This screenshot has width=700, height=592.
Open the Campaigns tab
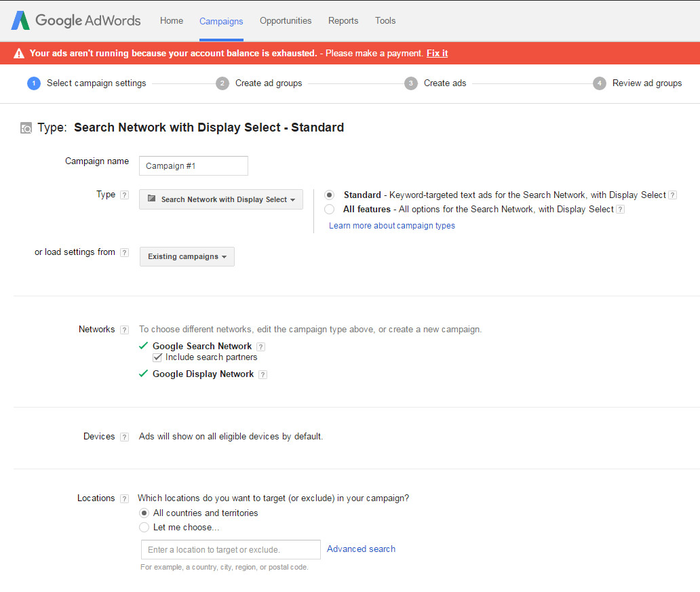pyautogui.click(x=221, y=21)
